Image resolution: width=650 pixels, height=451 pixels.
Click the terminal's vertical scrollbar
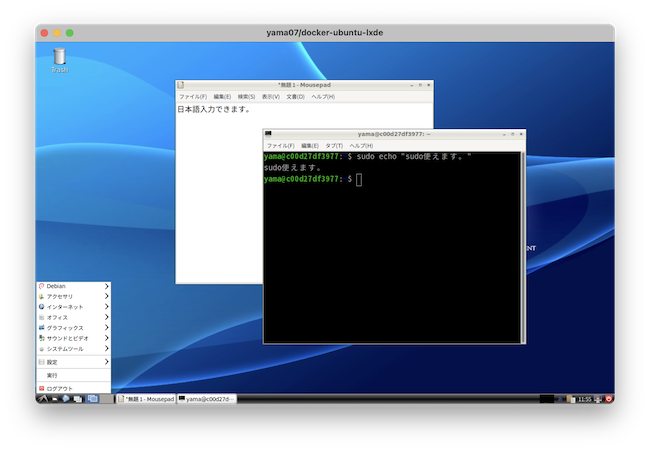click(523, 247)
